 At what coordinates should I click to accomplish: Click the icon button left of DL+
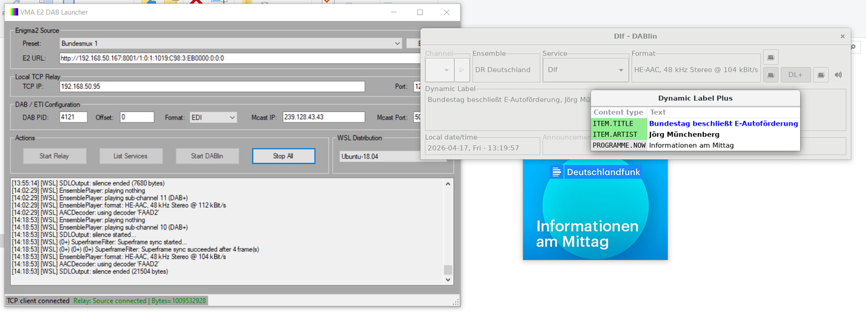tap(770, 75)
